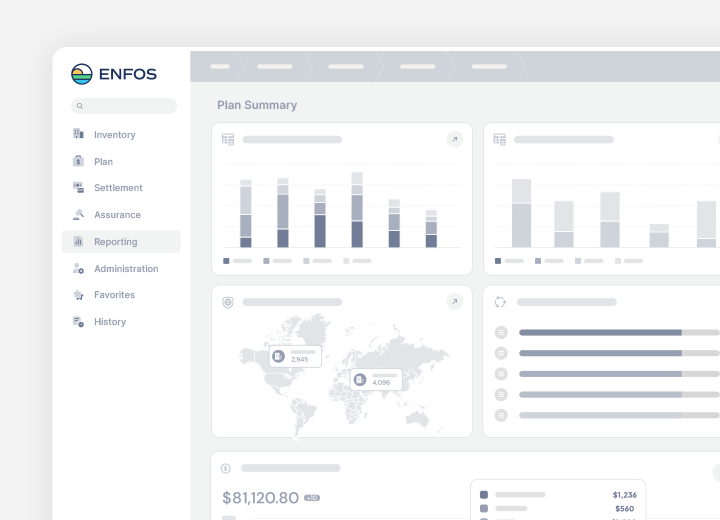Click the $1,236 value
The image size is (720, 520).
[624, 495]
